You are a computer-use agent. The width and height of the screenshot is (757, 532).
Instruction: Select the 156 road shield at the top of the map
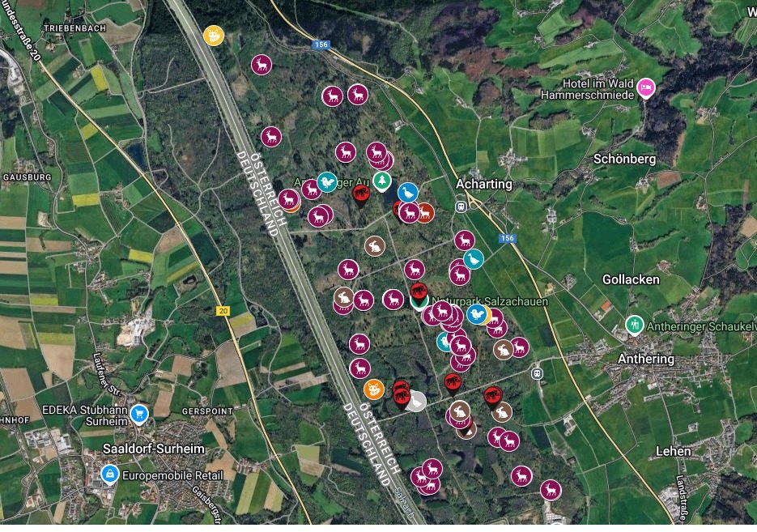(321, 45)
